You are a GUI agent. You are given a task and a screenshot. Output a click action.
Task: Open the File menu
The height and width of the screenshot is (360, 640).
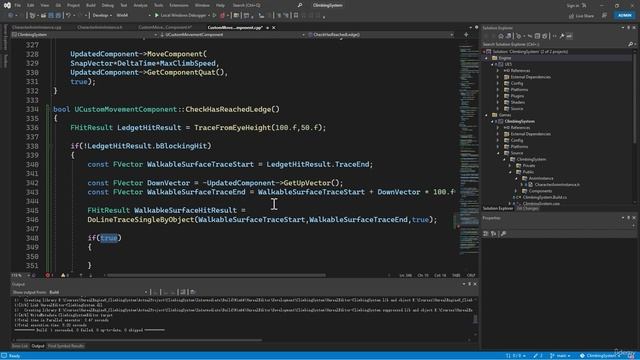click(18, 5)
